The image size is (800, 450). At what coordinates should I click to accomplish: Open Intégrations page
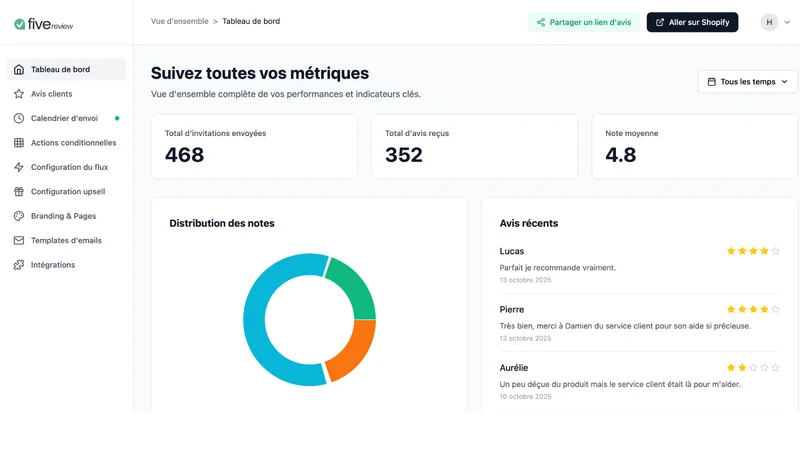point(66,265)
